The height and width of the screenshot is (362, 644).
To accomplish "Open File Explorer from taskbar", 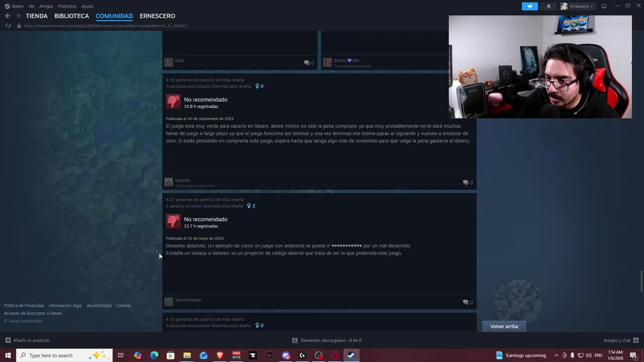I will (x=187, y=355).
